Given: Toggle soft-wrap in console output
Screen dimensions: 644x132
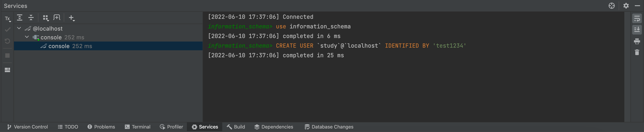Looking at the screenshot, I should [637, 19].
